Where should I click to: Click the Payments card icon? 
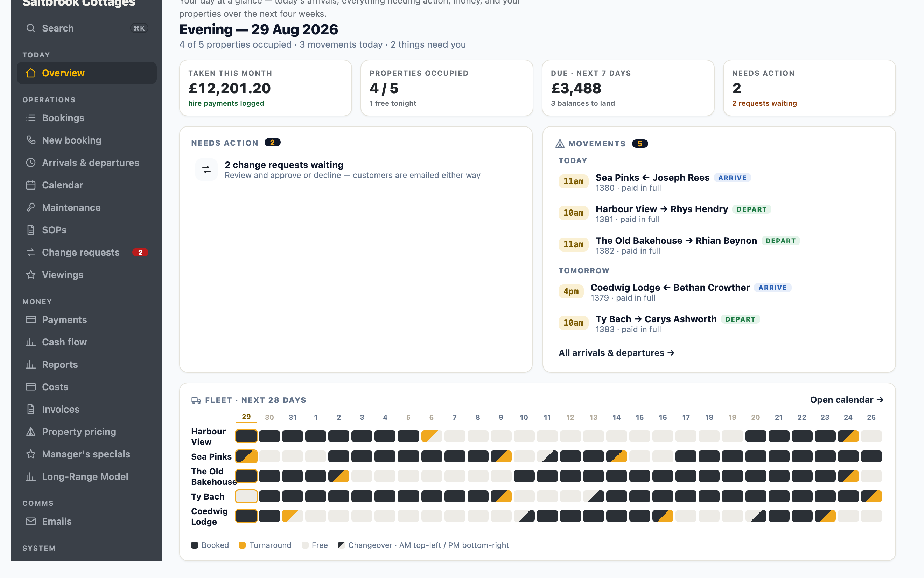click(30, 319)
